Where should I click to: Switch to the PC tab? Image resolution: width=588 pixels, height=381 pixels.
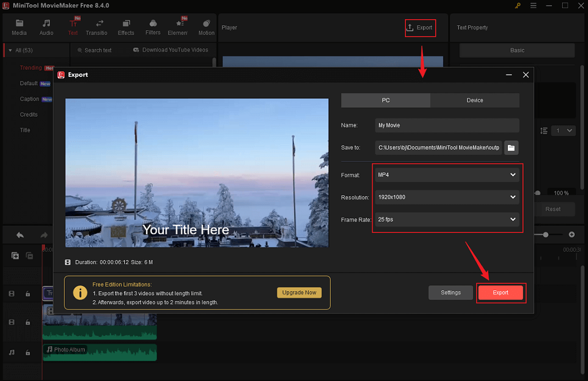(385, 100)
